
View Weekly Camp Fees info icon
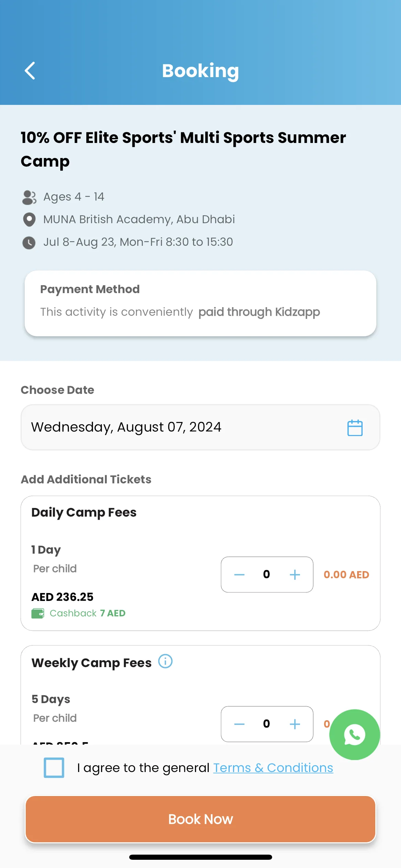click(x=165, y=661)
